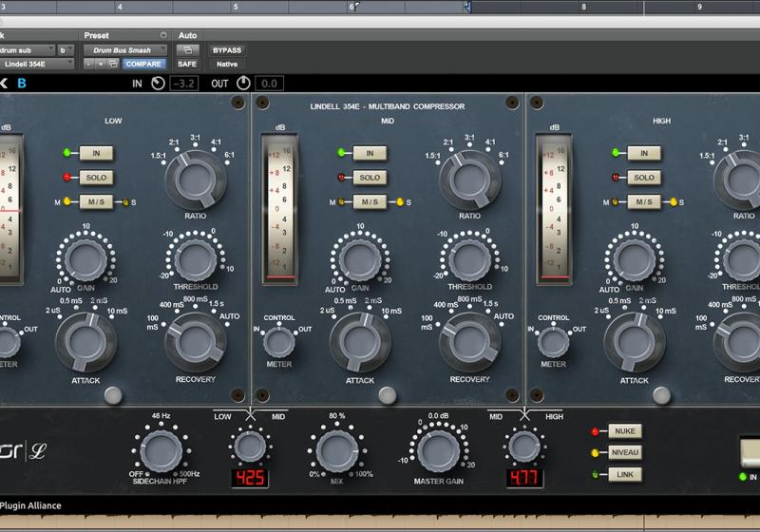This screenshot has height=532, width=760.
Task: Click the SAFE automation button
Action: pos(187,64)
